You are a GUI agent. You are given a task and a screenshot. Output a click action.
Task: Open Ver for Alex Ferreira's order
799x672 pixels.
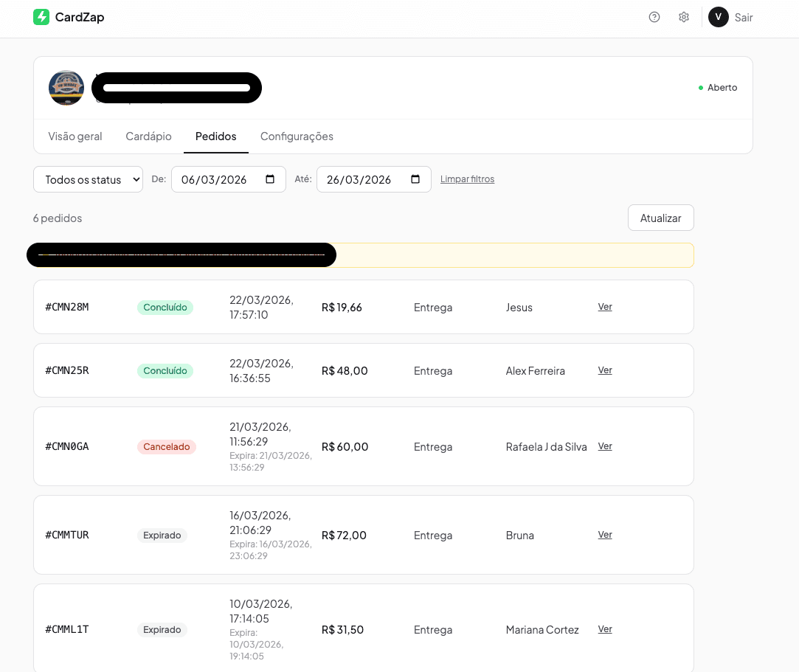pos(605,370)
